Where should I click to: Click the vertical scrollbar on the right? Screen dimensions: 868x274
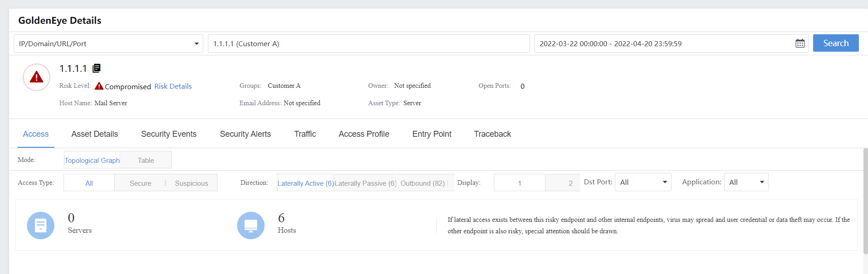[865, 201]
